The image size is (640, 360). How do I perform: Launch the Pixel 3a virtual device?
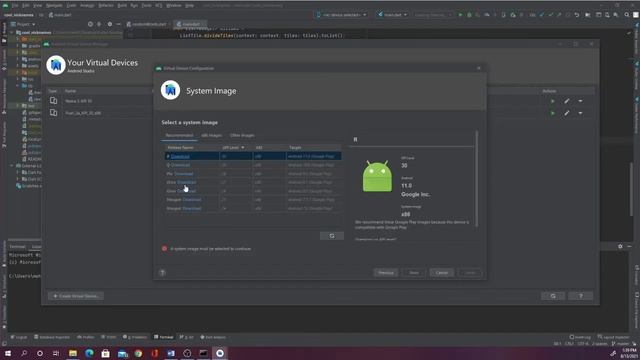553,113
